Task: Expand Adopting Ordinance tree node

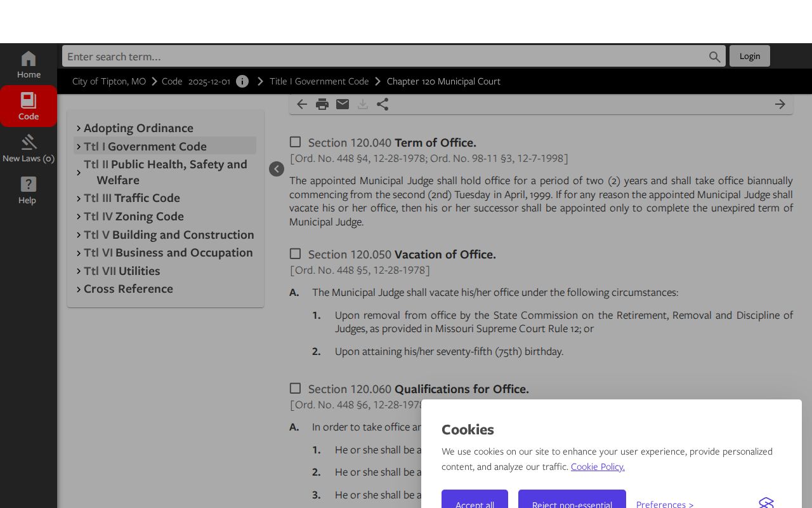Action: point(79,128)
